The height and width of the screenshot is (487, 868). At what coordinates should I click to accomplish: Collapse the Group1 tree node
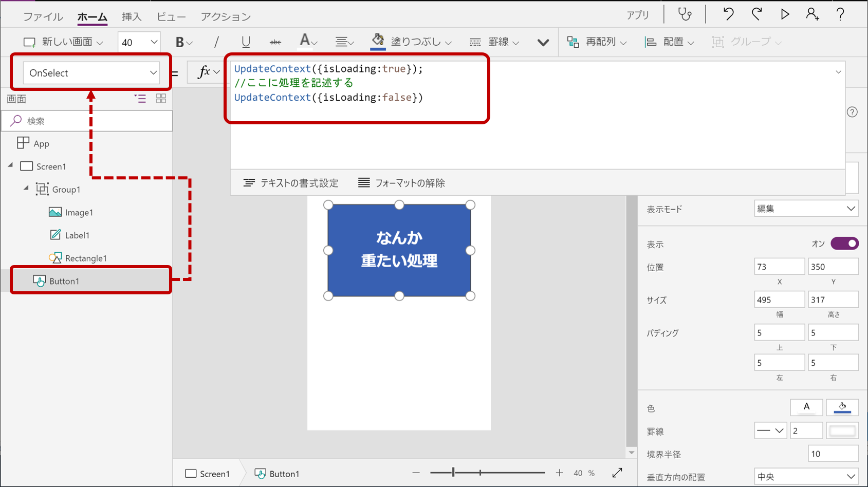coord(26,189)
